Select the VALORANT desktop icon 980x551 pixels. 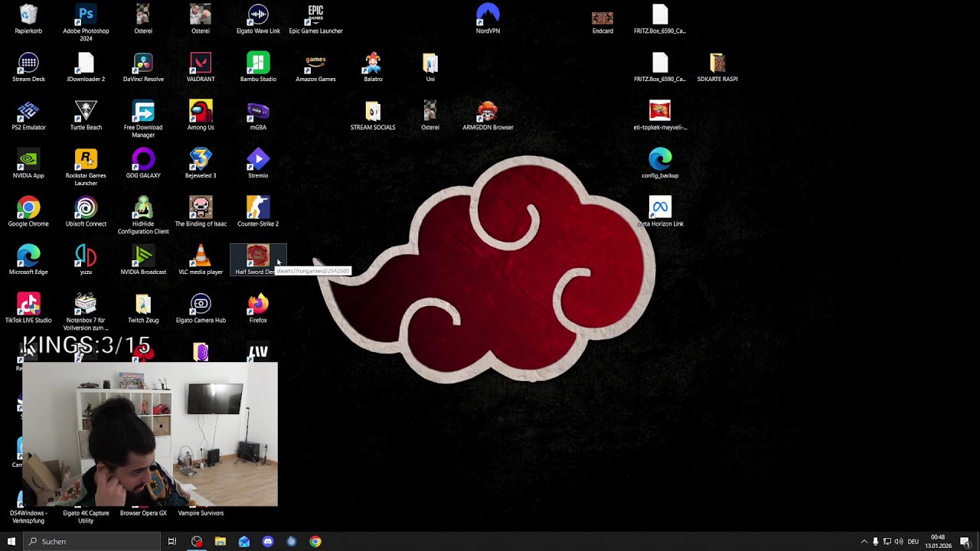point(201,68)
